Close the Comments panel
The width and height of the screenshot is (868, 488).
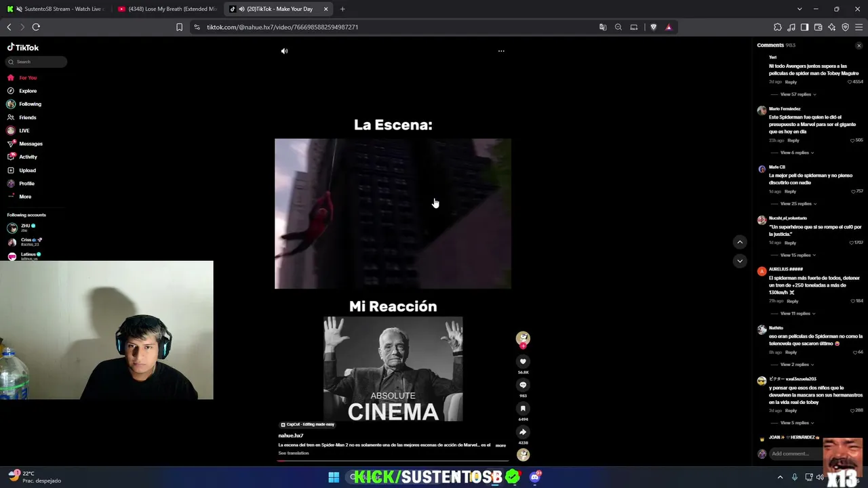859,45
